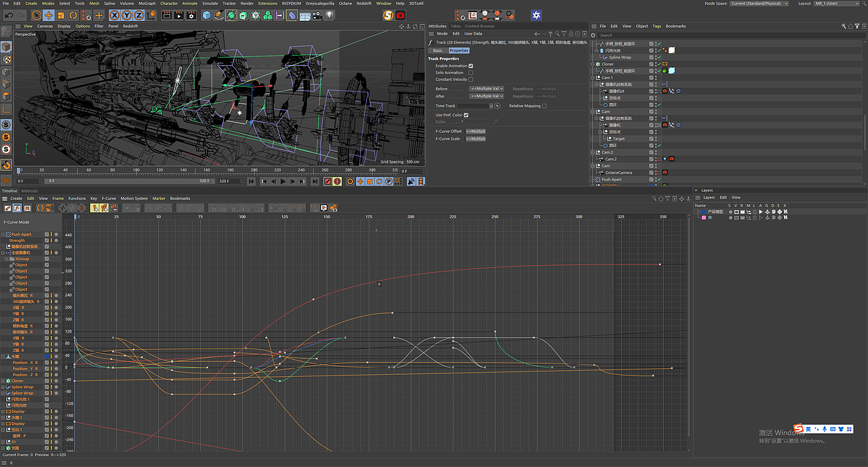Open the After dropdown in Track Properties
Image resolution: width=868 pixels, height=467 pixels.
click(x=486, y=96)
